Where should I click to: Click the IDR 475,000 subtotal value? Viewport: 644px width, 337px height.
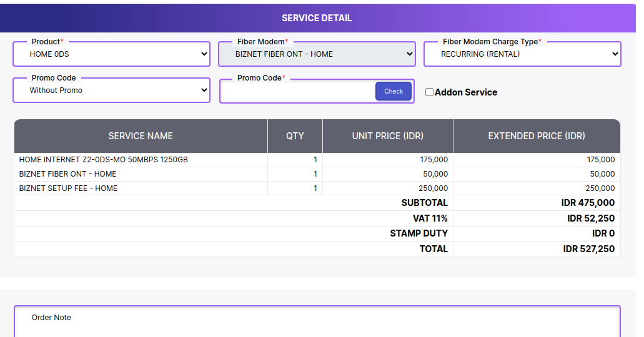(588, 203)
